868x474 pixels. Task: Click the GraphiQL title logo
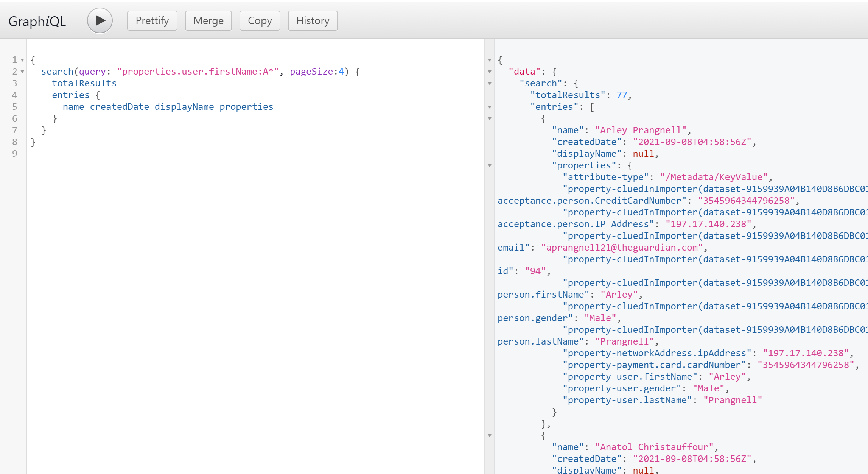coord(37,21)
